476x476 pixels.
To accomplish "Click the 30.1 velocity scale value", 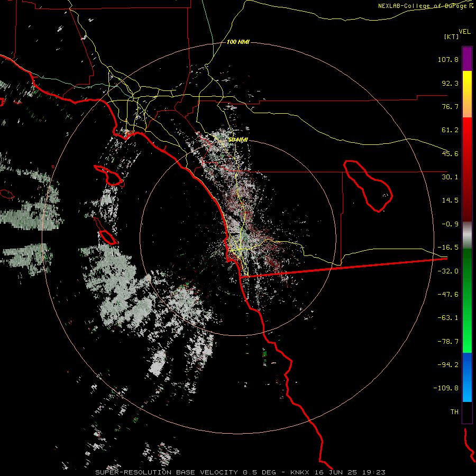I will pos(450,177).
